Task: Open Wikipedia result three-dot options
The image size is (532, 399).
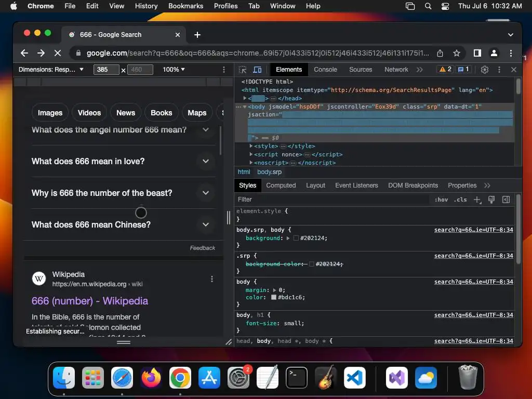Action: [212, 279]
